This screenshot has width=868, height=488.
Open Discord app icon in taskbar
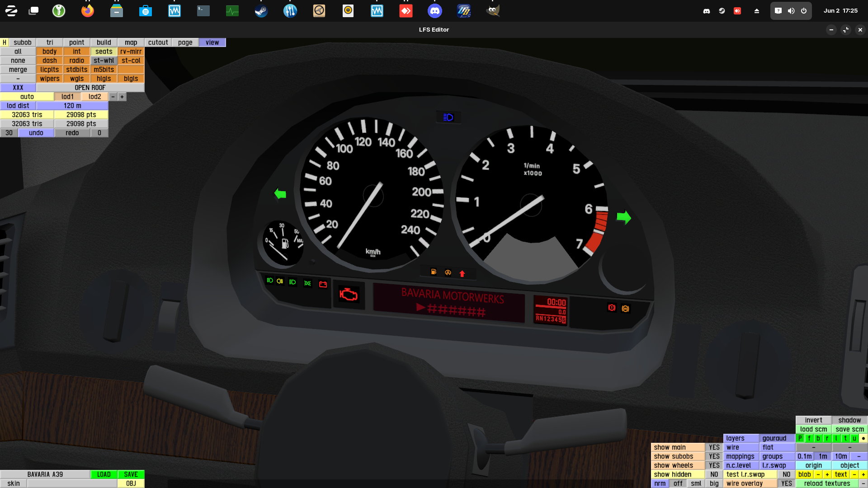click(x=435, y=11)
